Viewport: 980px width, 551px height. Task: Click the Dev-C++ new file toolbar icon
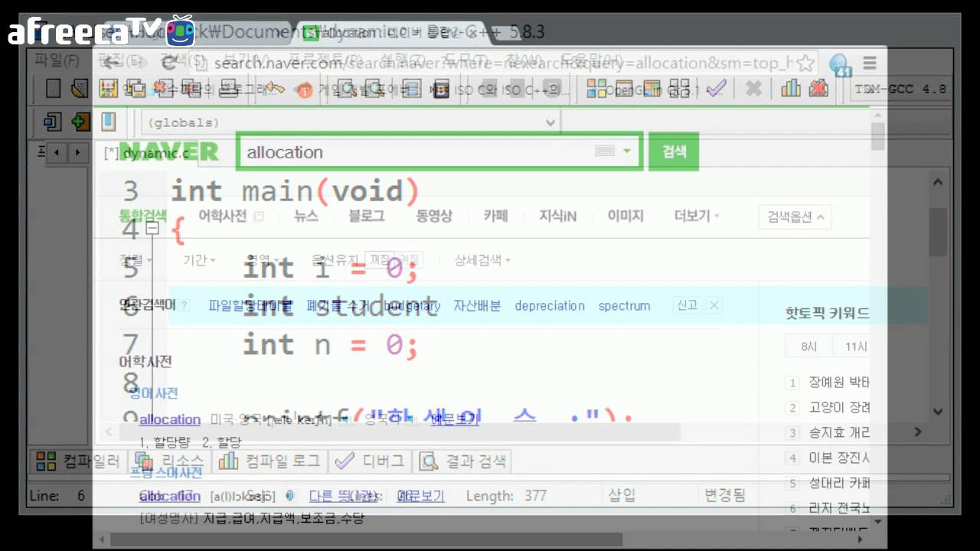[53, 88]
